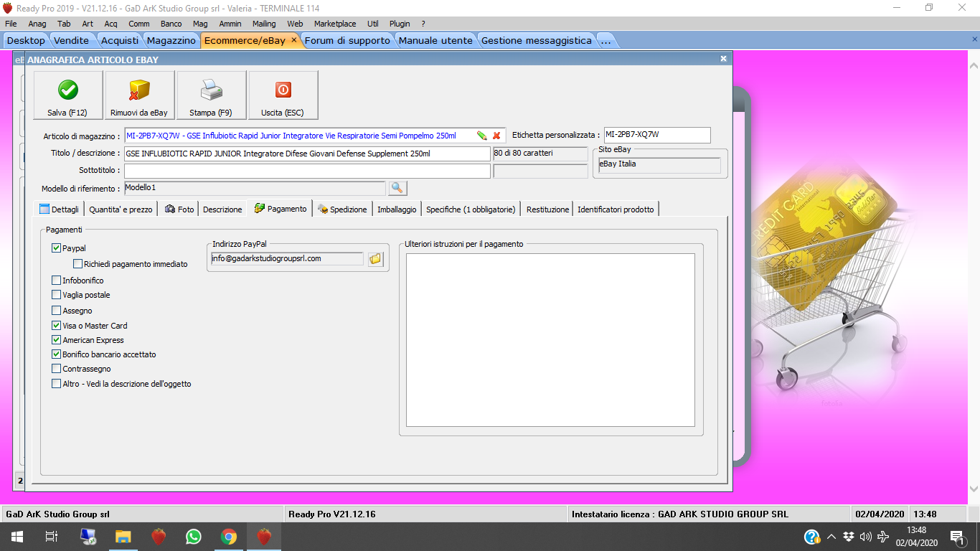Click the Salva (F12) green checkmark button
Viewport: 980px width, 551px height.
tap(67, 95)
